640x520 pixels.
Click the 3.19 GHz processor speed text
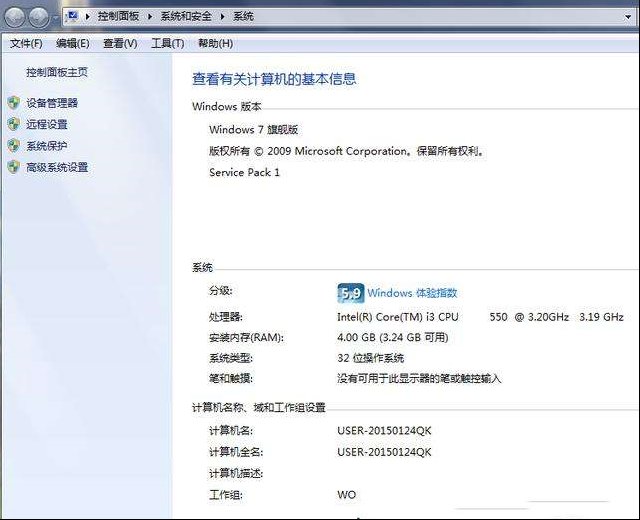(x=601, y=317)
